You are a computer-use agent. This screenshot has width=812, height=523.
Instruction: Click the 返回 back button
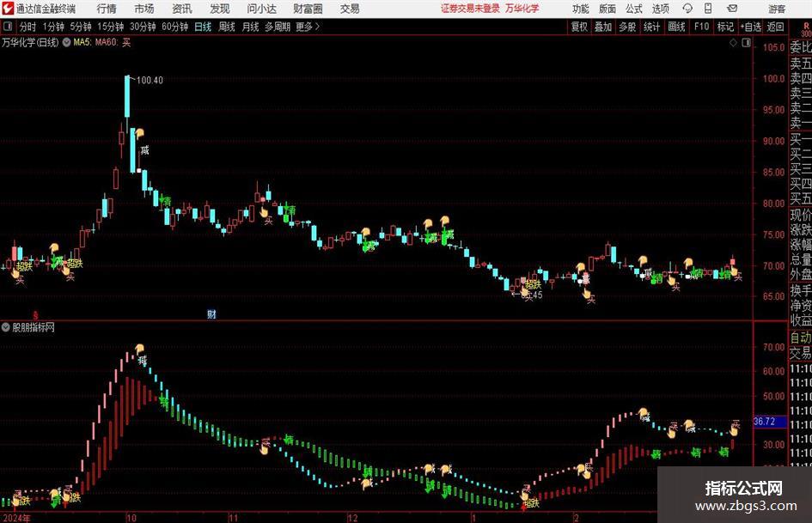pyautogui.click(x=775, y=27)
